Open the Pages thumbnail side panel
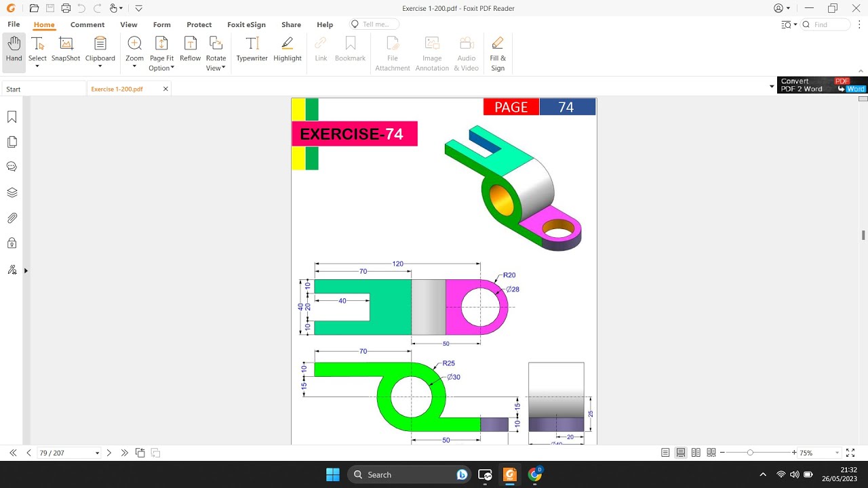The width and height of the screenshot is (868, 488). tap(12, 142)
